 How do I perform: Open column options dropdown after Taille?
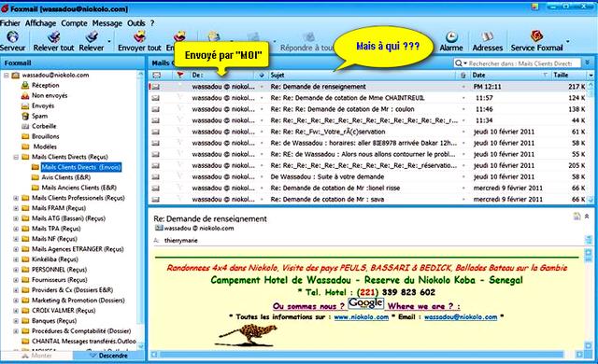(x=591, y=76)
